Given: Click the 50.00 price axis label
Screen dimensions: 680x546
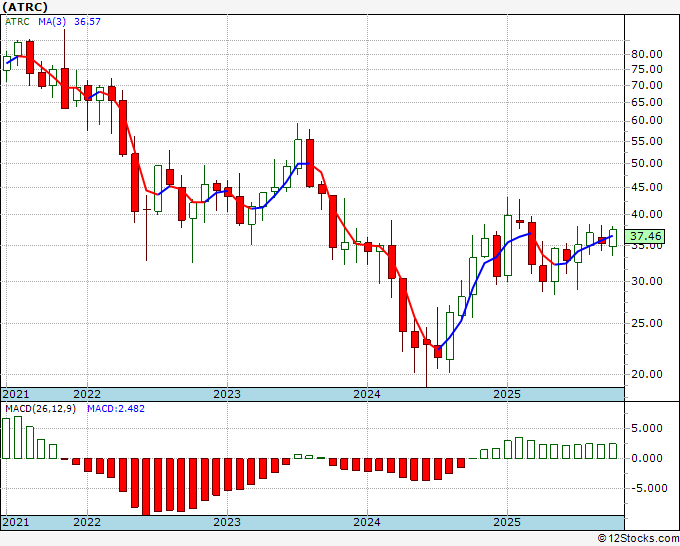Looking at the screenshot, I should 647,163.
